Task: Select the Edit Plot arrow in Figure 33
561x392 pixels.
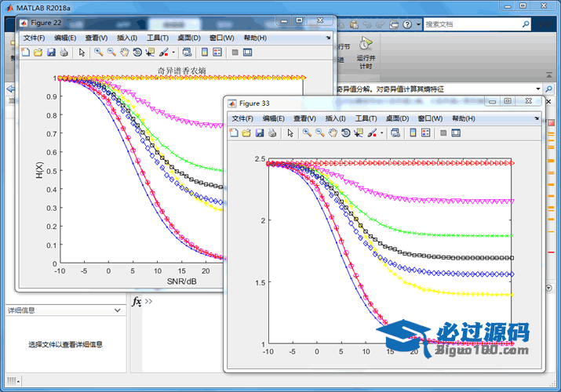Action: point(290,133)
